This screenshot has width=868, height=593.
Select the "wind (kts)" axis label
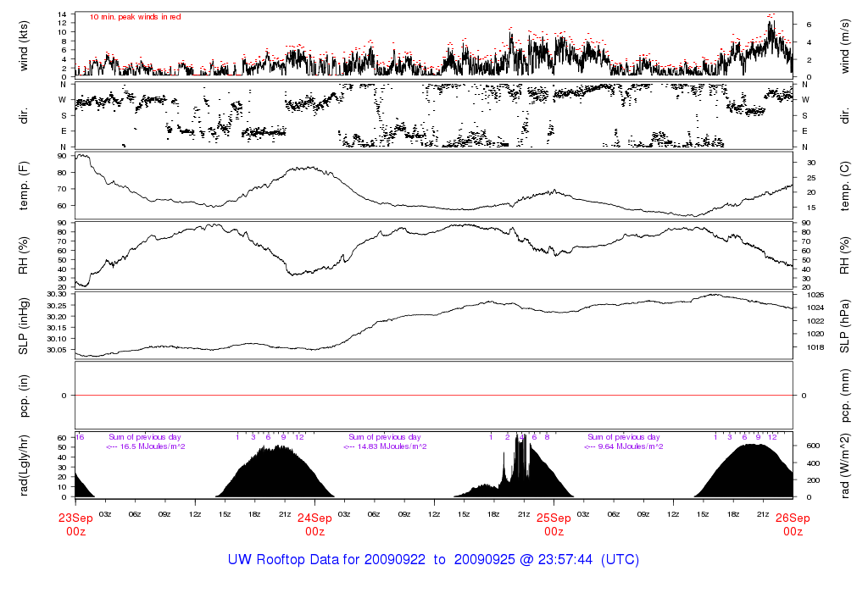pos(23,46)
